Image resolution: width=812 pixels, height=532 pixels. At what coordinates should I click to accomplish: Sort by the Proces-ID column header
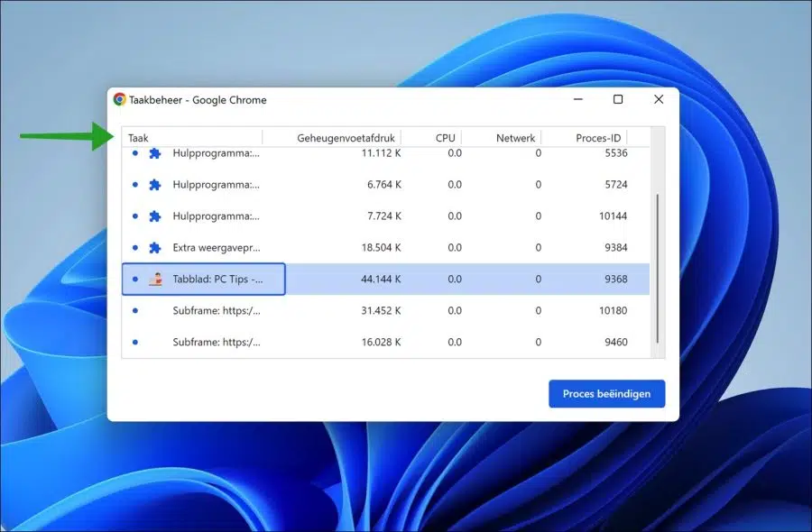point(584,138)
